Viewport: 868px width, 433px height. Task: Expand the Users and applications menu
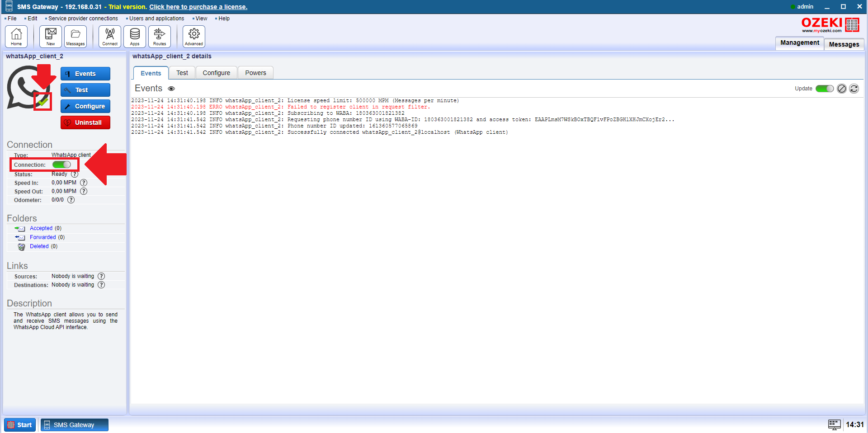tap(156, 19)
